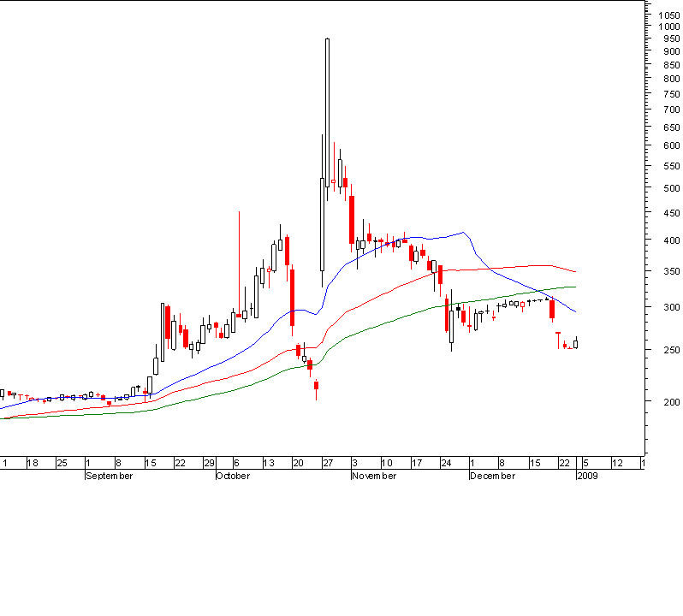This screenshot has width=683, height=616.
Task: Select the November month label
Action: 374,476
